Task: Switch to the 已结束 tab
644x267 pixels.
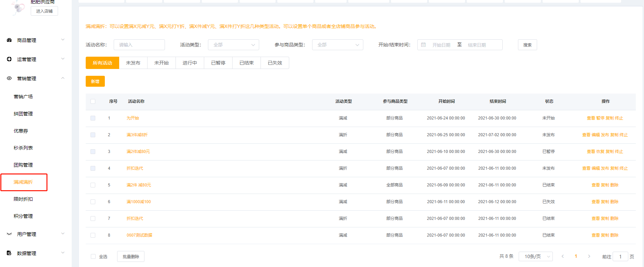Action: [x=247, y=63]
